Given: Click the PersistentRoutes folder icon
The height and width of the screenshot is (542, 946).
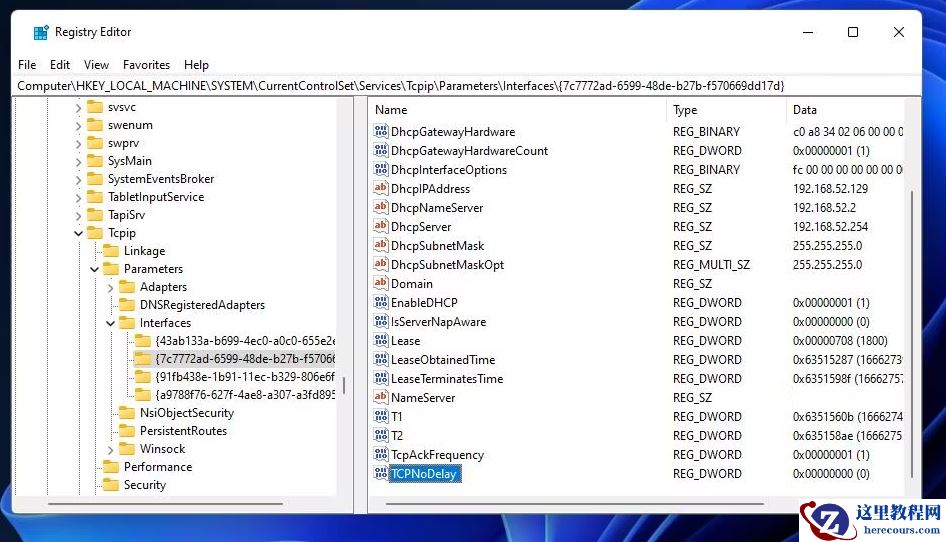Looking at the screenshot, I should [x=127, y=430].
